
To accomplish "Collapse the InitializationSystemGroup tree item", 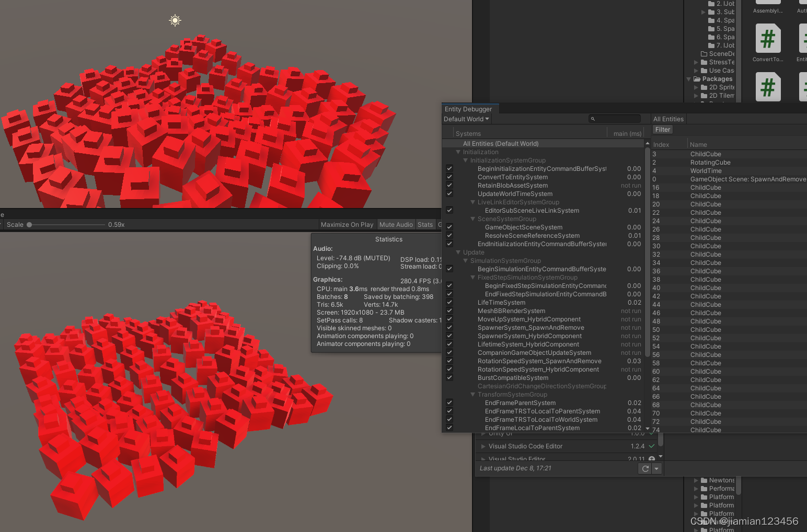I will click(466, 160).
